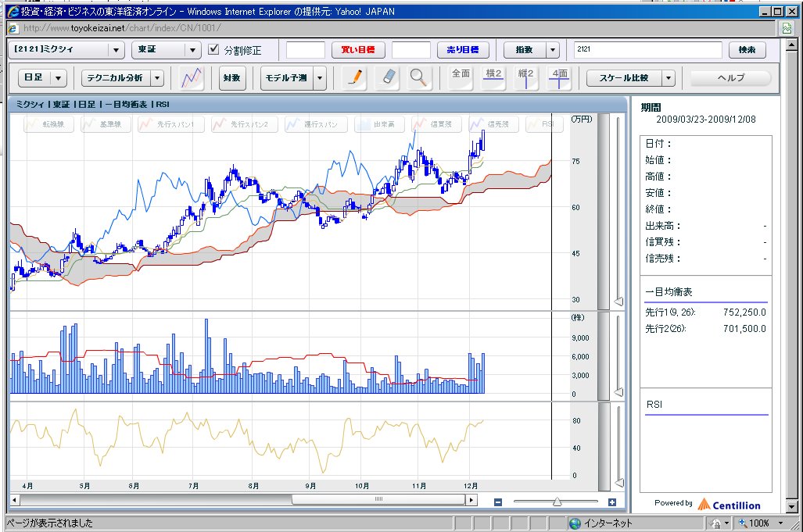803x532 pixels.
Task: Click the line chart type icon
Action: pos(192,77)
